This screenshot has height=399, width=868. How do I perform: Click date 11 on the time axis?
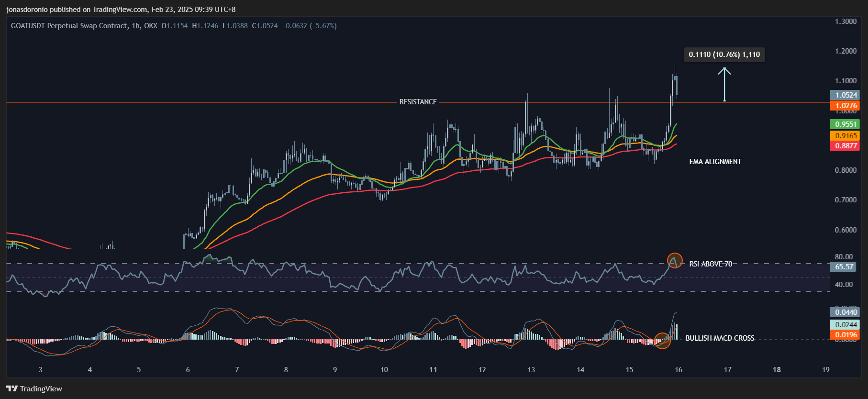pyautogui.click(x=433, y=370)
